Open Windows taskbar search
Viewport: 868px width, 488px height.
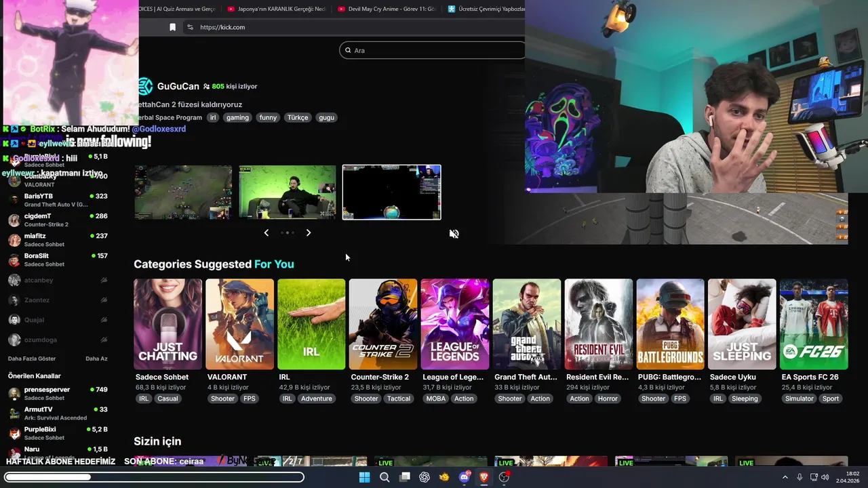point(384,477)
